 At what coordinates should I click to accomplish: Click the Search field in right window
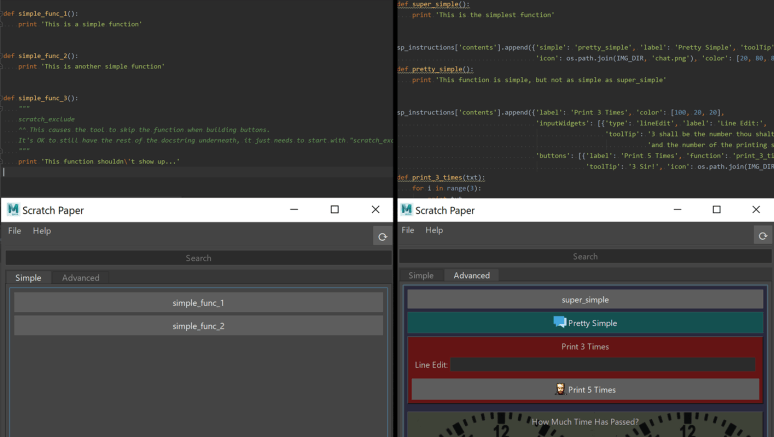pyautogui.click(x=585, y=257)
